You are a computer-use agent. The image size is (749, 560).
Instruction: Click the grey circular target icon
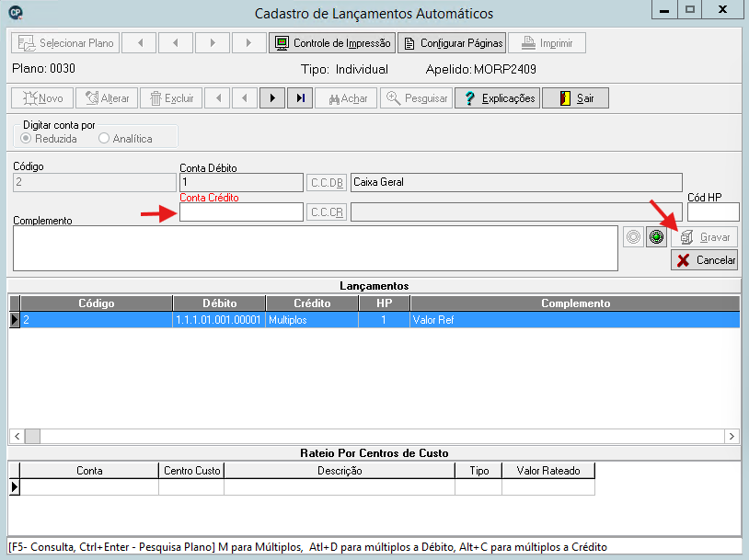coord(633,237)
